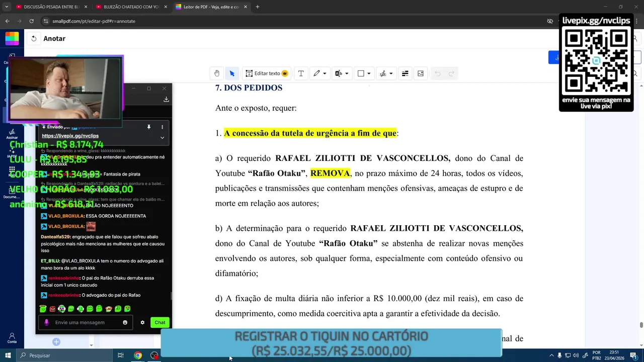644x362 pixels.
Task: Click the back arrow beside Anotar
Action: tap(34, 39)
